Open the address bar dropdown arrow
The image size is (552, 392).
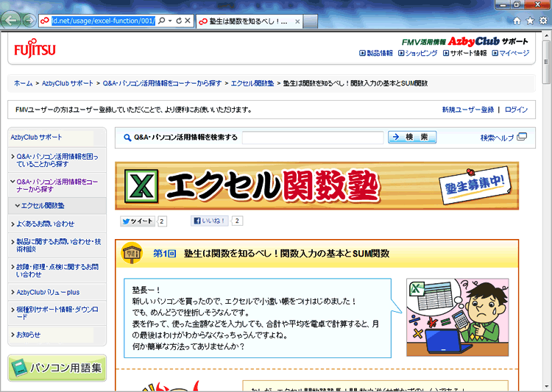tap(170, 21)
